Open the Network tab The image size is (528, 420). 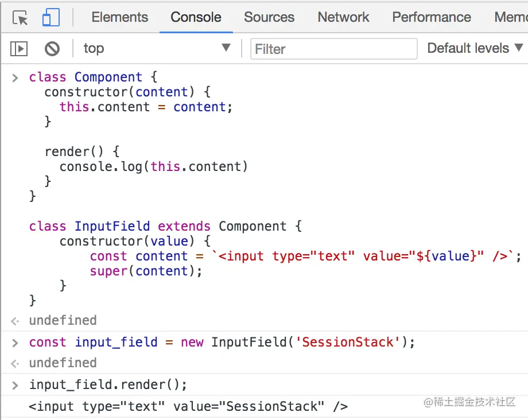pyautogui.click(x=343, y=17)
